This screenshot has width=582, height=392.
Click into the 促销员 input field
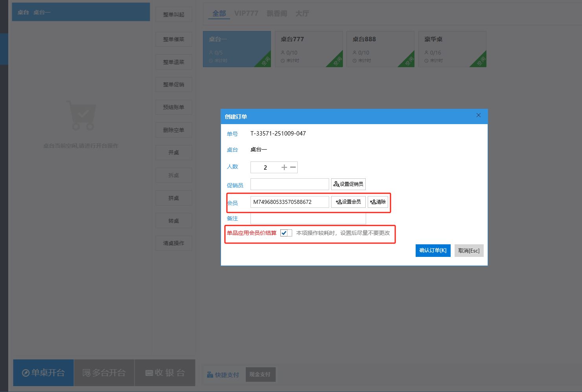pyautogui.click(x=289, y=184)
